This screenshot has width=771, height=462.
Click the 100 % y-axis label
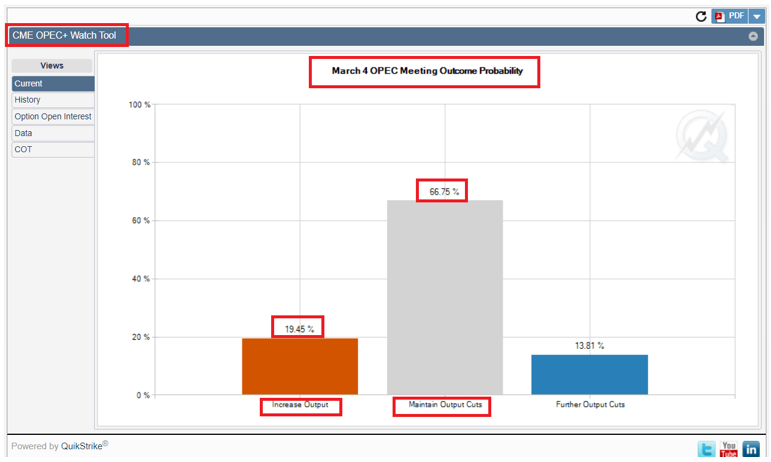click(140, 105)
